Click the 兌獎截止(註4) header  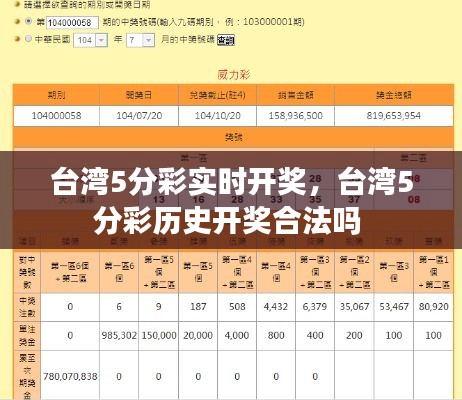(x=217, y=95)
